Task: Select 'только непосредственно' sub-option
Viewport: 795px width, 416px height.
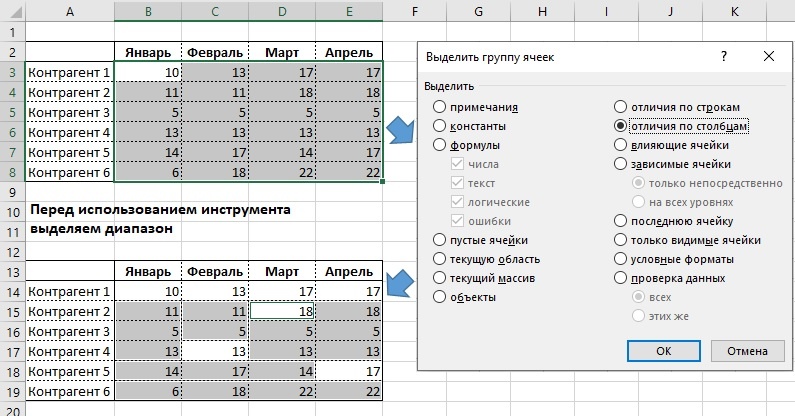Action: (x=638, y=183)
